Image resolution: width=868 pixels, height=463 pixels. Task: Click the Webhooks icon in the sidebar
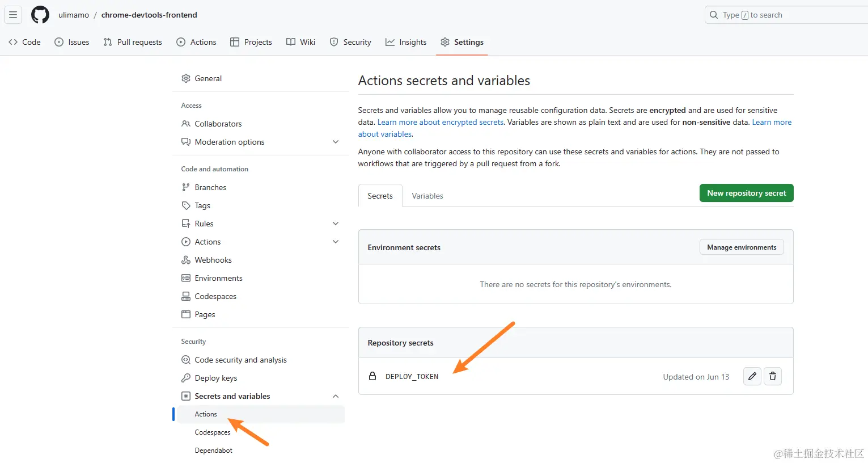pos(186,260)
